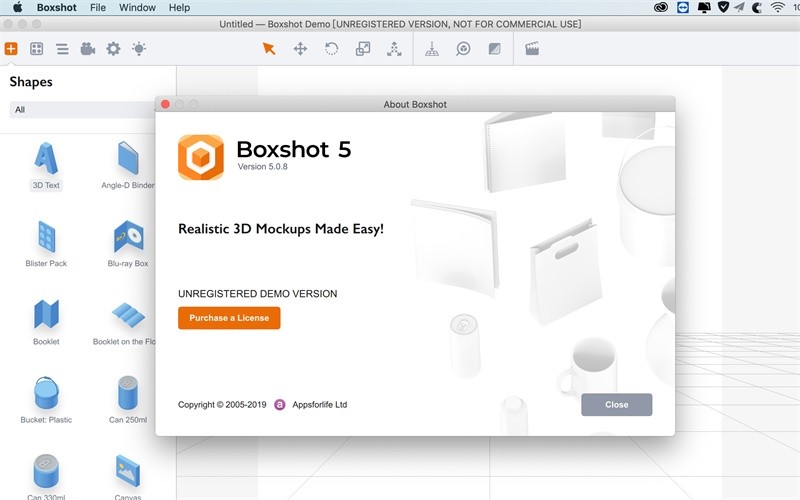Choose the Blister Pack shape
800x500 pixels.
pyautogui.click(x=46, y=244)
